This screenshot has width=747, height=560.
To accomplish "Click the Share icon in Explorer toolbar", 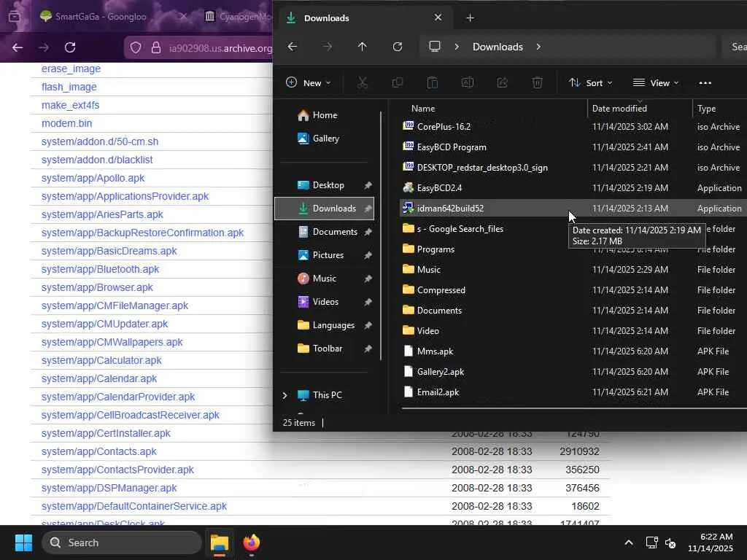I will coord(502,83).
